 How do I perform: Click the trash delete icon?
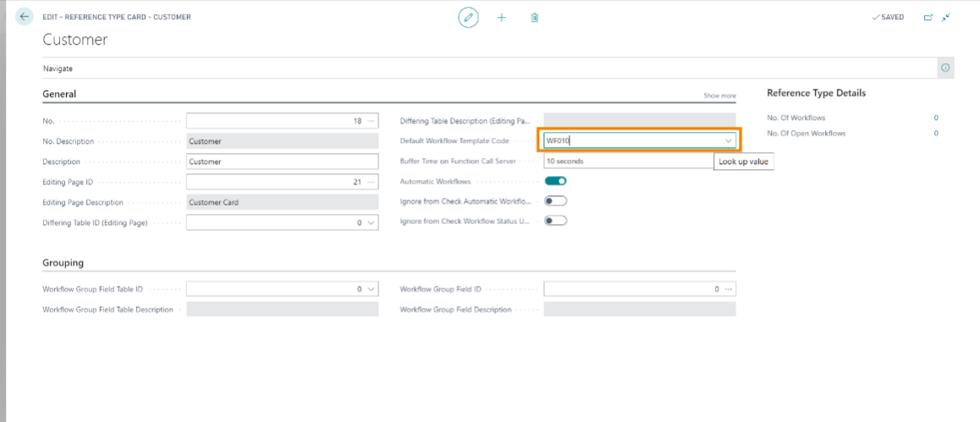[x=534, y=17]
